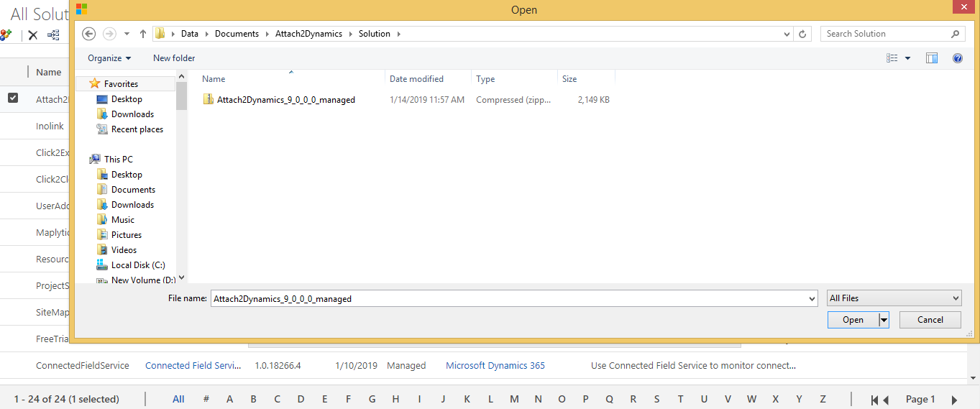
Task: Filter solutions by the All index link
Action: click(x=178, y=400)
